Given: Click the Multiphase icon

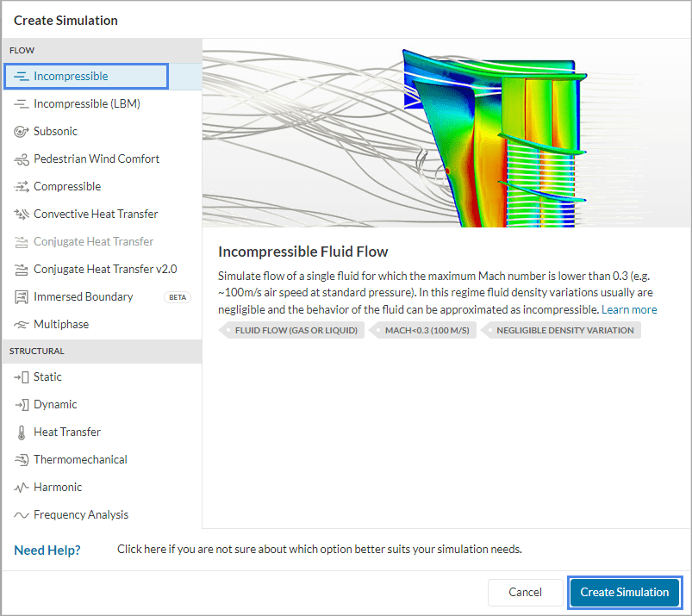Looking at the screenshot, I should coord(22,325).
